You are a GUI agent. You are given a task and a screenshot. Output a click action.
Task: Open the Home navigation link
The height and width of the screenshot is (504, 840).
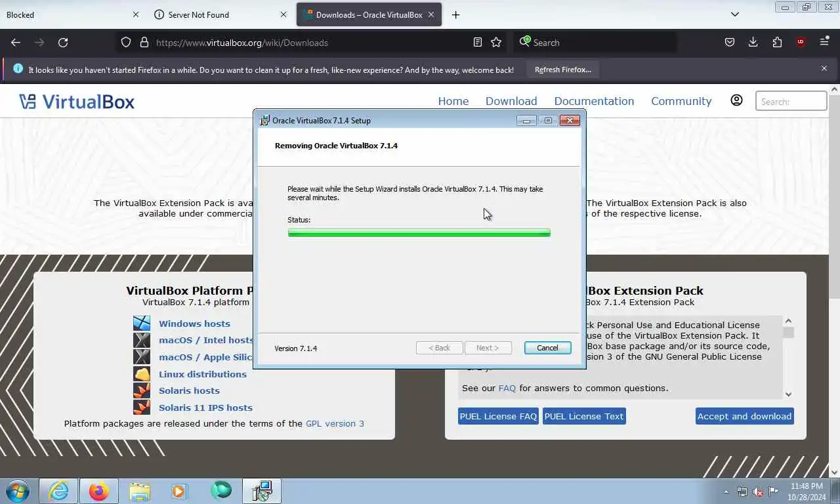(453, 101)
